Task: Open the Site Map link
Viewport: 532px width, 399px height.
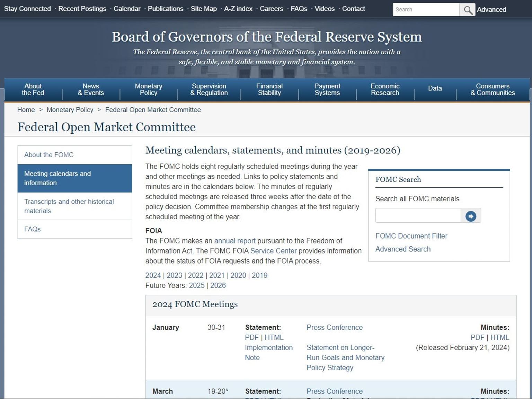Action: (204, 9)
